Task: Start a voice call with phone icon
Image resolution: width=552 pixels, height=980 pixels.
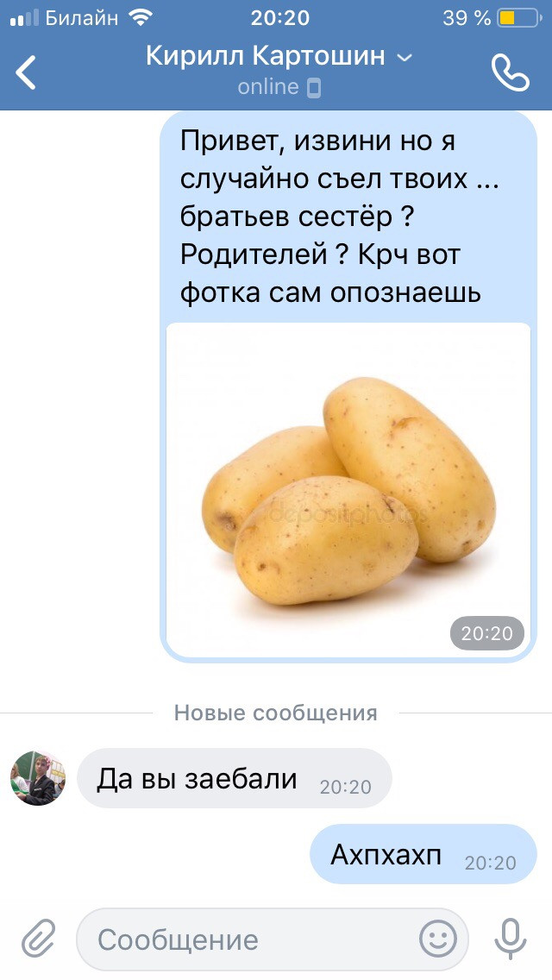Action: (510, 72)
